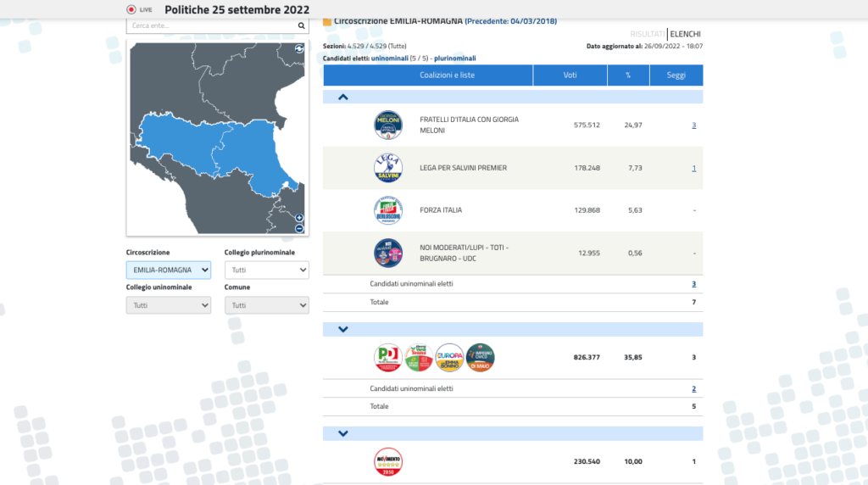Switch to the RISULTATI tab

(x=647, y=34)
